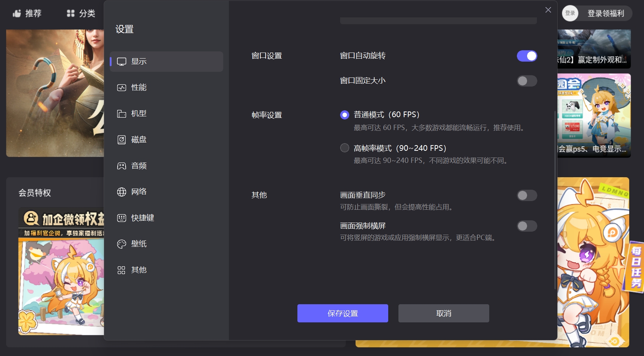The image size is (644, 356).
Task: Open the 壁纸 (Wallpaper) settings icon
Action: 121,244
